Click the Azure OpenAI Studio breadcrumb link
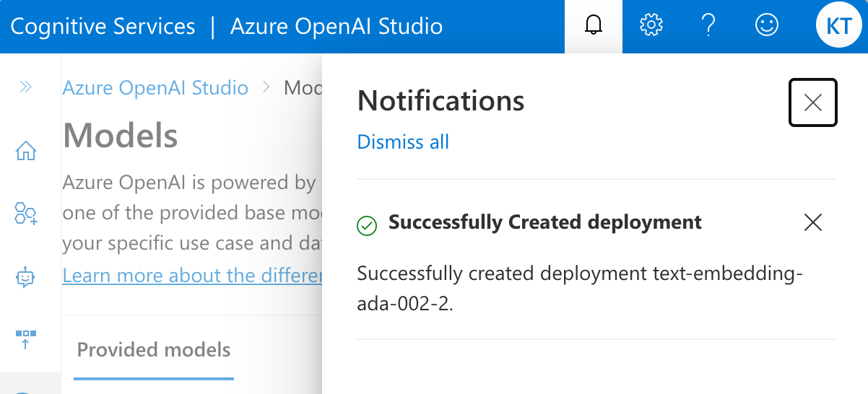This screenshot has height=394, width=868. pyautogui.click(x=155, y=88)
